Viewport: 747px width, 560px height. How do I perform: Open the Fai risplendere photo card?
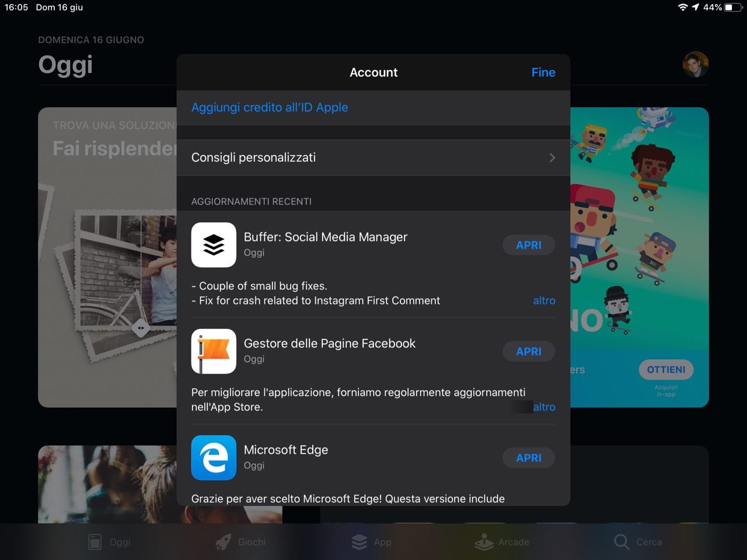[107, 257]
